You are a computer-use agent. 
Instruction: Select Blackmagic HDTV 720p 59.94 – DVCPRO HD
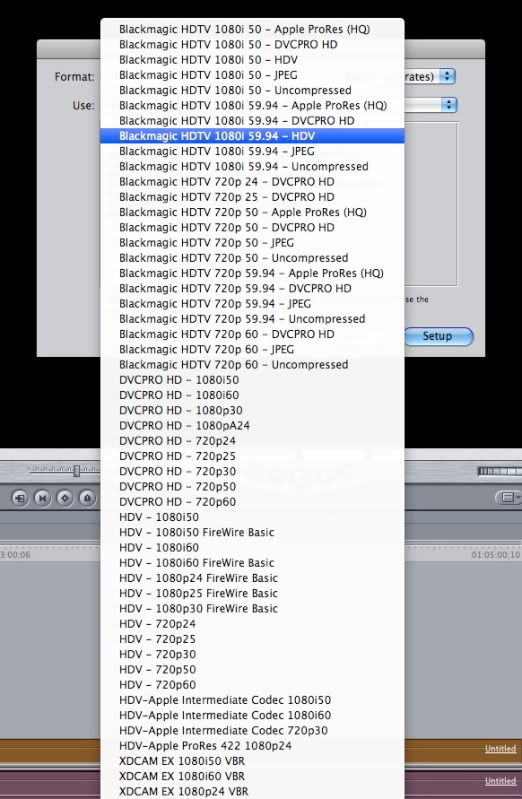pyautogui.click(x=252, y=289)
